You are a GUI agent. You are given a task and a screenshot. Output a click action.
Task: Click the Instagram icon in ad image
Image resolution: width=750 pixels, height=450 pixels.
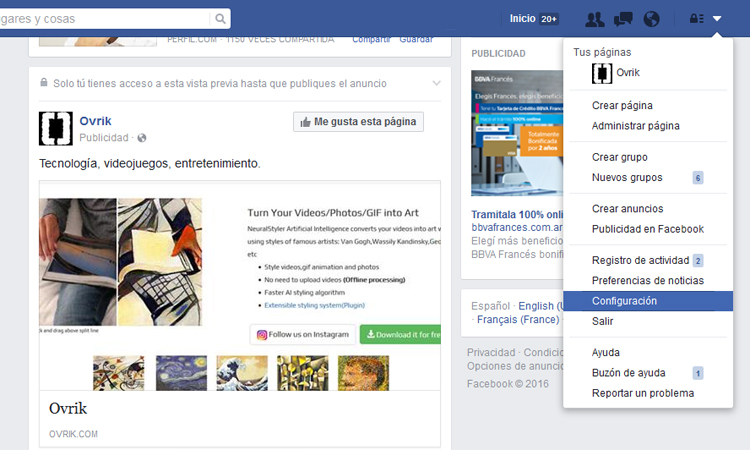(262, 335)
